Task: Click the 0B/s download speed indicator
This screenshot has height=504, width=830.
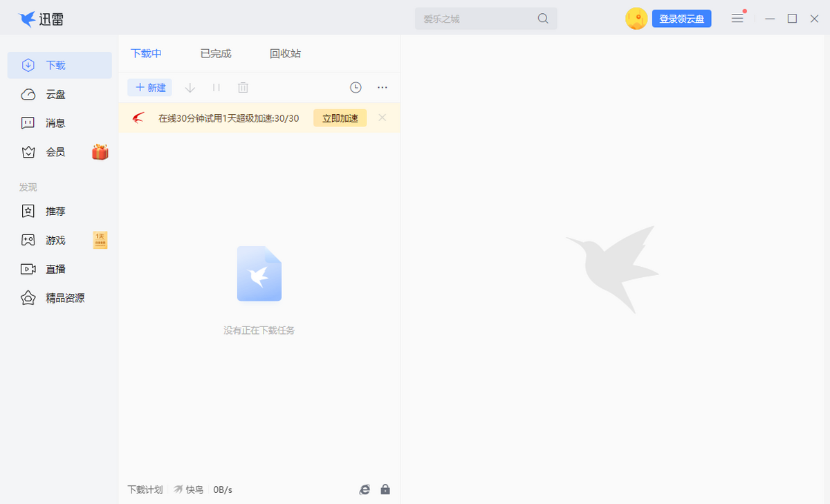Action: [223, 489]
